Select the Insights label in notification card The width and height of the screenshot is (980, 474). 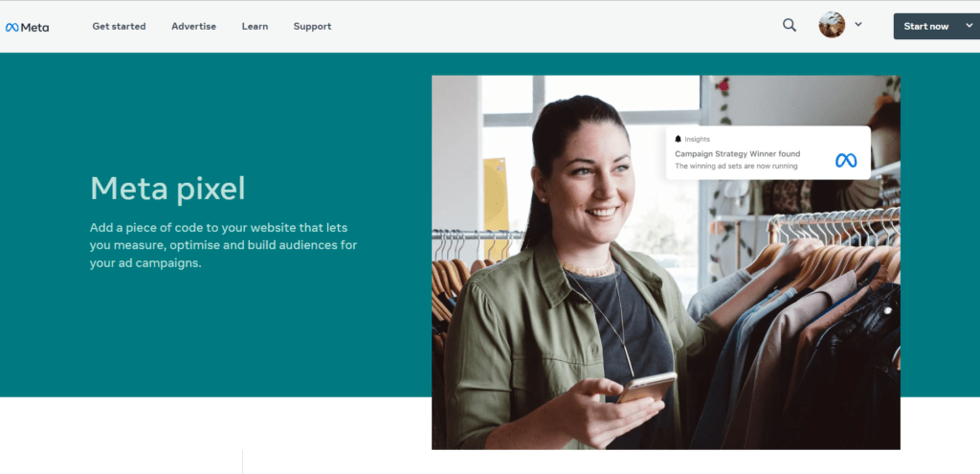click(697, 139)
